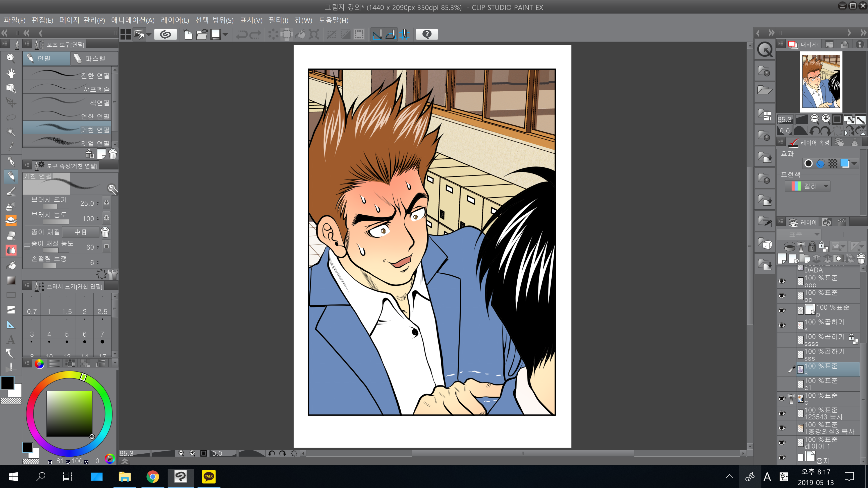The width and height of the screenshot is (868, 488).
Task: Select the text tool
Action: coord(11,339)
